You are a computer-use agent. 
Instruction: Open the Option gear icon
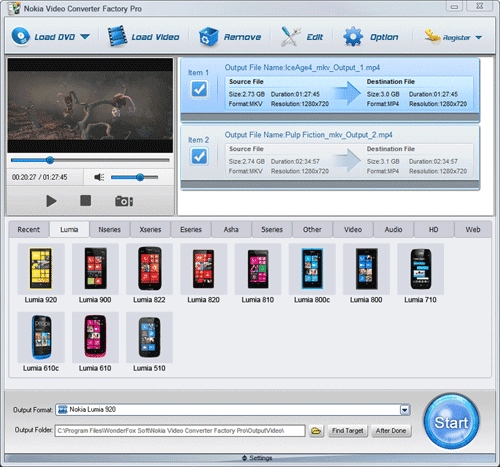coord(353,36)
